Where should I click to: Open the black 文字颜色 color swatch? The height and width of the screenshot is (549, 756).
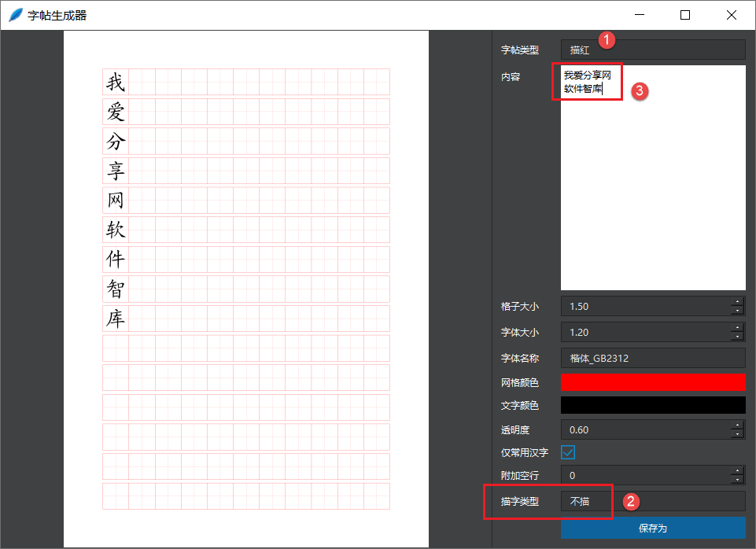pyautogui.click(x=653, y=404)
